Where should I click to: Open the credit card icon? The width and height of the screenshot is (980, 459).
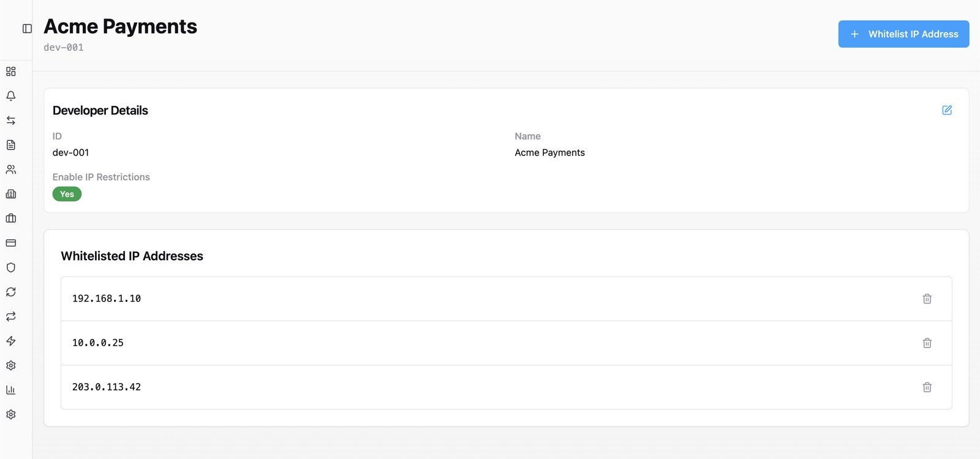point(11,243)
